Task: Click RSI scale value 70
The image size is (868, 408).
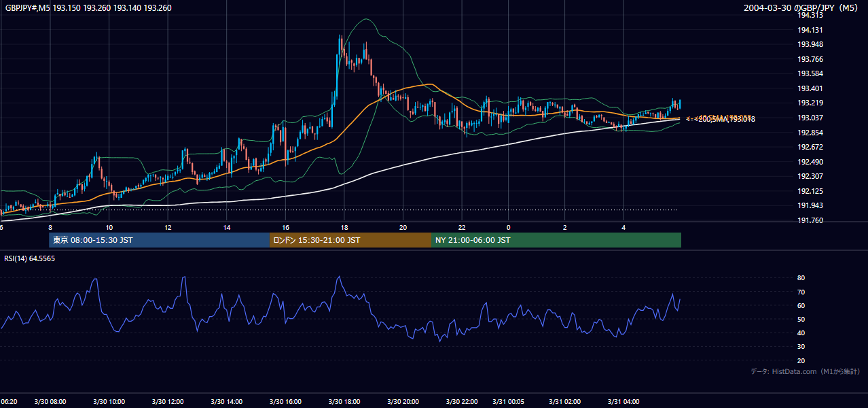Action: (x=801, y=292)
